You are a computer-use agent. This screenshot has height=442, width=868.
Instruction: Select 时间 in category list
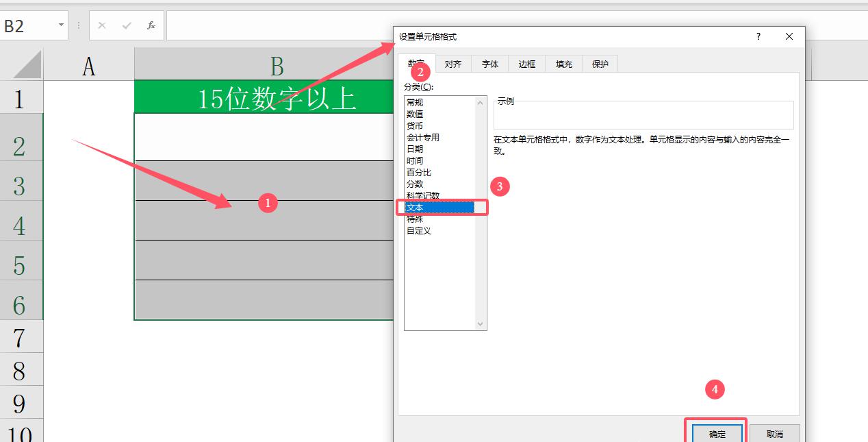439,160
